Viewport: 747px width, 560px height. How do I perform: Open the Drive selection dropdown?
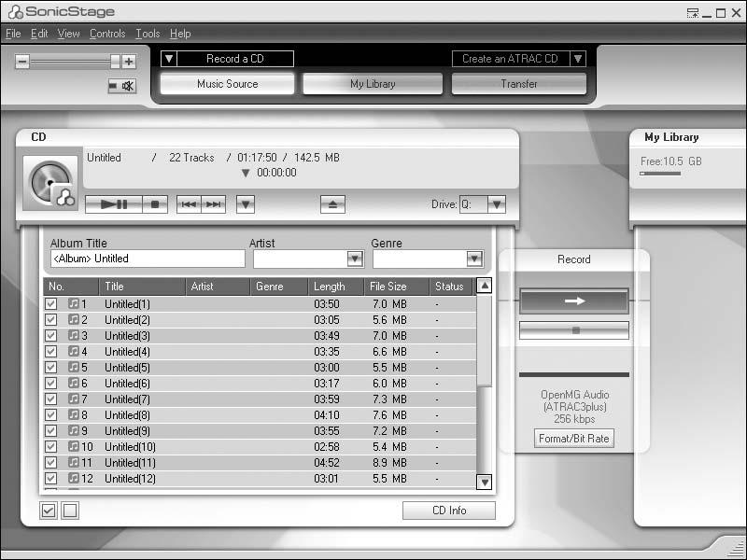point(497,204)
